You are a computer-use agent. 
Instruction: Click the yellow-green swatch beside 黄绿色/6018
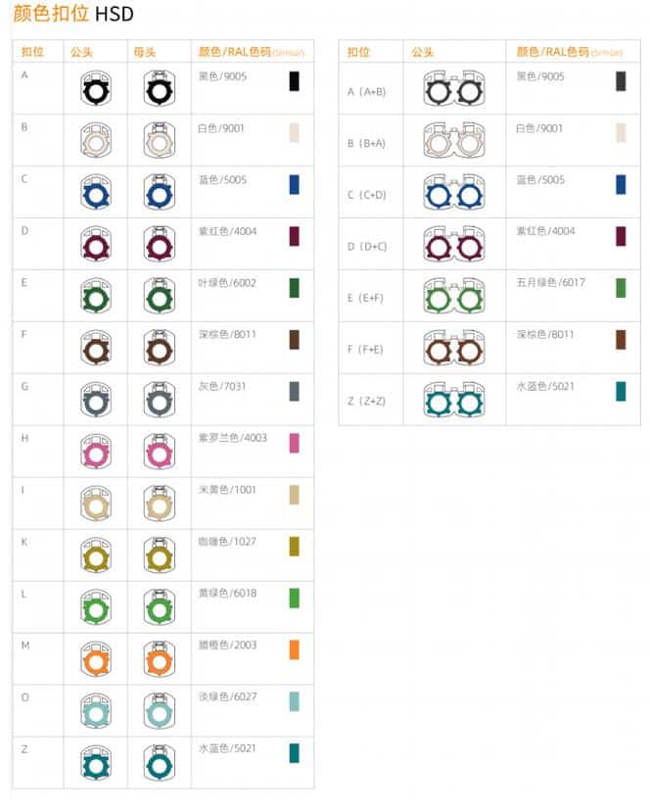pyautogui.click(x=294, y=597)
